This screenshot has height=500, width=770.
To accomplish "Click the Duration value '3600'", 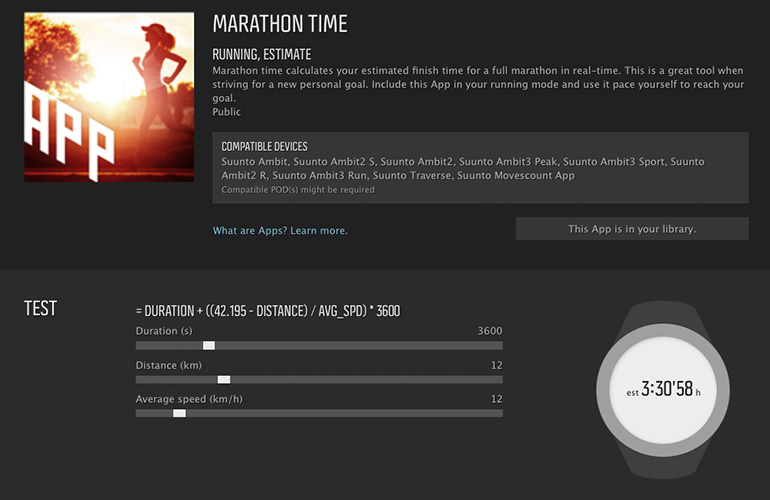I will (x=490, y=331).
